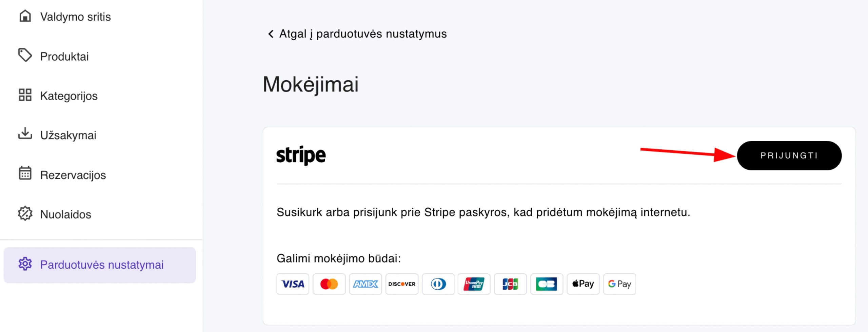Go back via Atgal į parduotuvės nustatymus link

tap(358, 34)
